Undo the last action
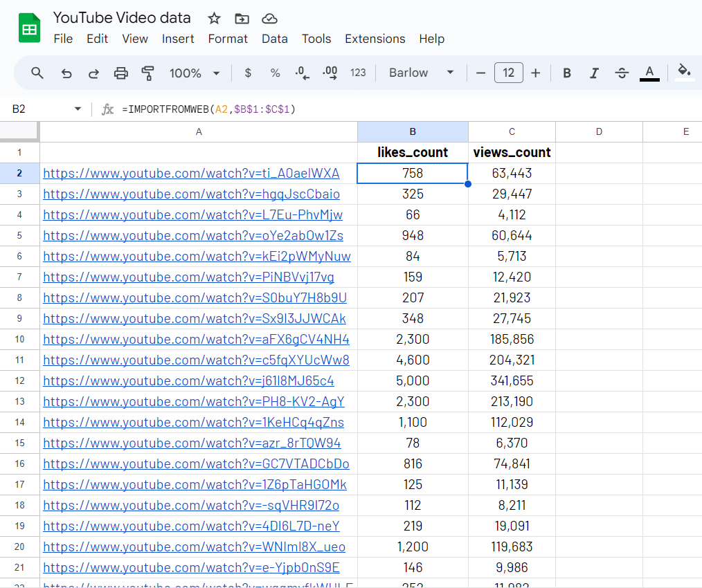This screenshot has width=702, height=588. coord(66,73)
